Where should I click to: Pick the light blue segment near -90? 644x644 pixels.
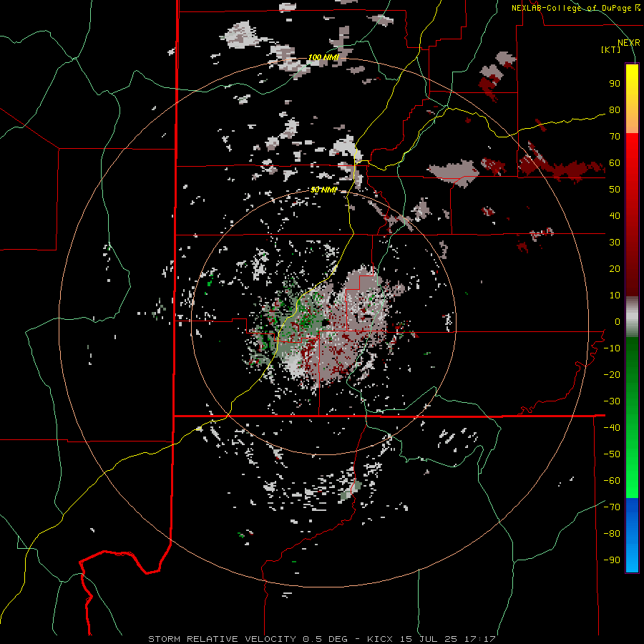point(632,559)
